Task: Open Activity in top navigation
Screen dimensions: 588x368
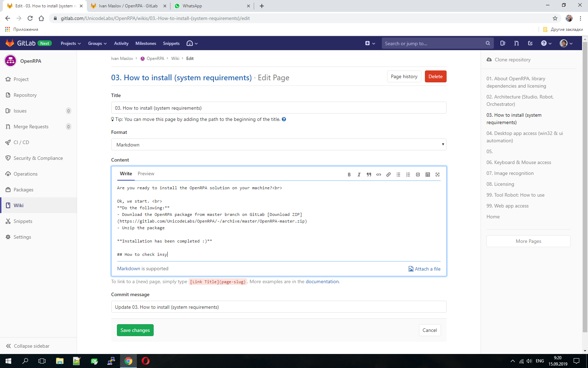Action: click(121, 43)
